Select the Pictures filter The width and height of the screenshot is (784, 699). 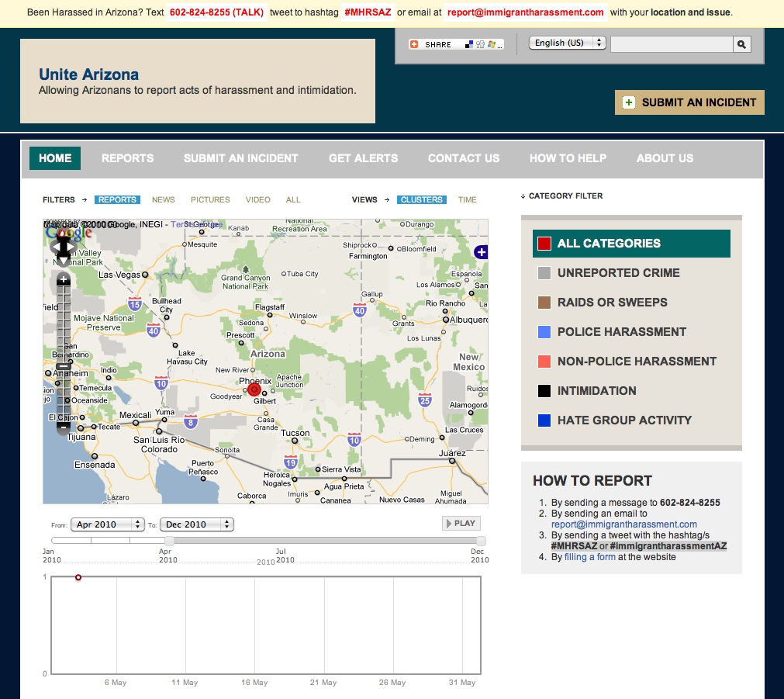(210, 199)
